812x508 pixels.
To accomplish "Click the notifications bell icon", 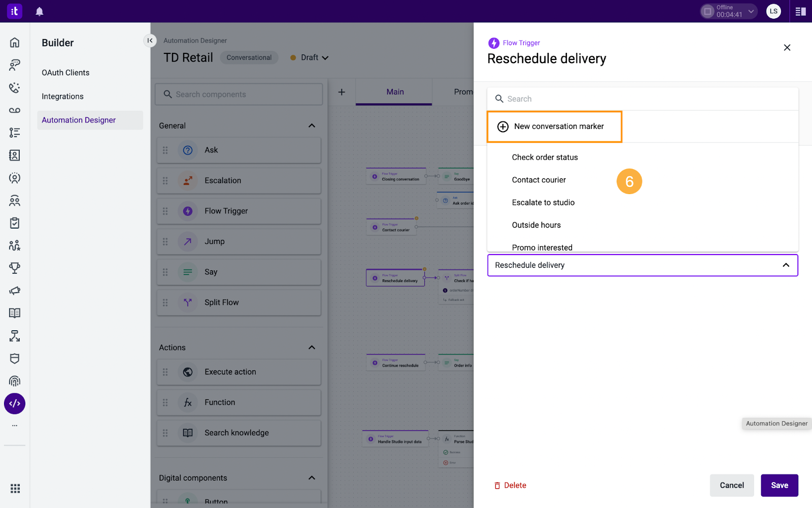I will tap(40, 11).
